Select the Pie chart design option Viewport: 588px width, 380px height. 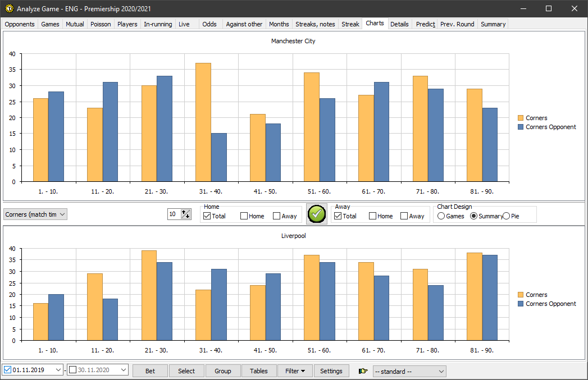(507, 216)
